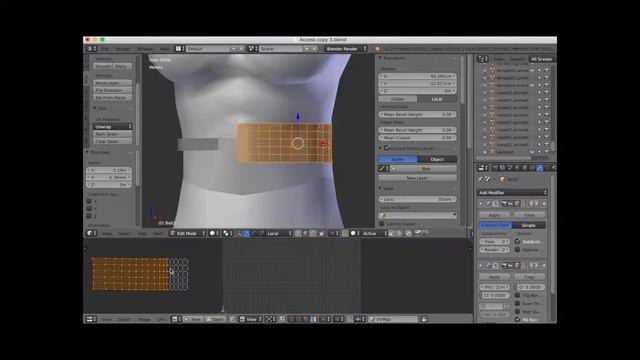Click the Recalculate normals button

click(x=112, y=82)
